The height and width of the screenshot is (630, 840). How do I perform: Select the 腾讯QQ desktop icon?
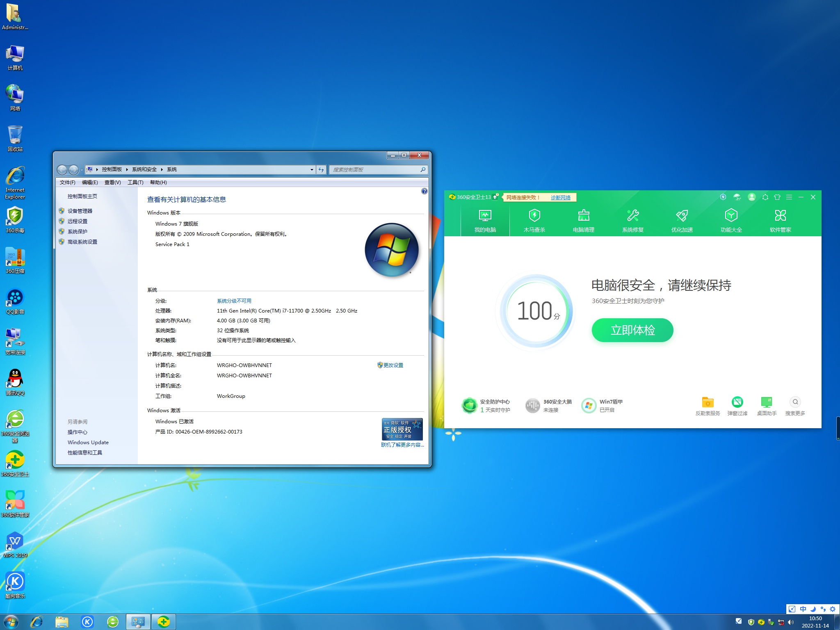(x=15, y=382)
